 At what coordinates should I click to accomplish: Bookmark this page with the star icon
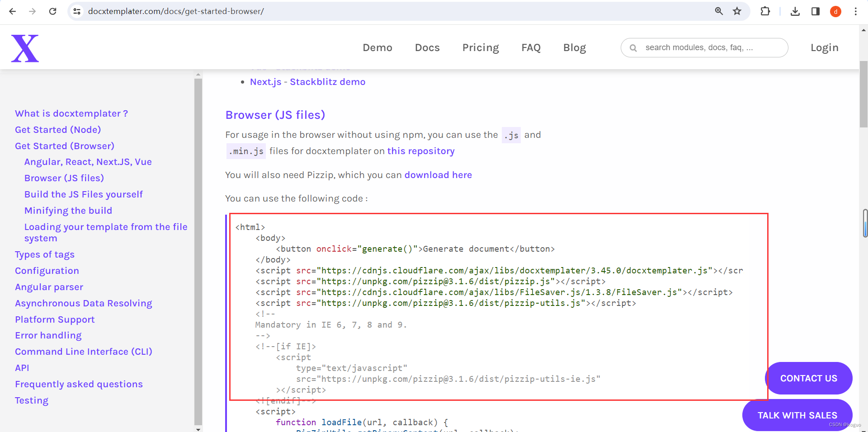pyautogui.click(x=737, y=11)
